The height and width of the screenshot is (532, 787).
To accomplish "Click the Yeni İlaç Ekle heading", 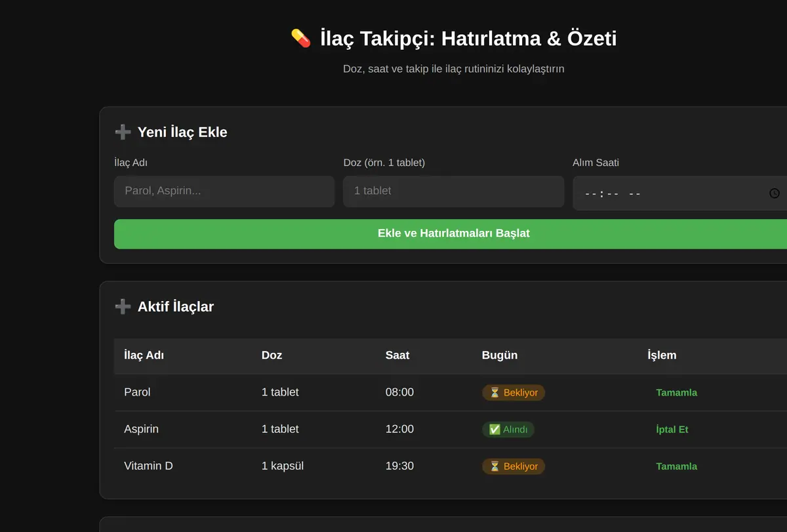I will [182, 132].
